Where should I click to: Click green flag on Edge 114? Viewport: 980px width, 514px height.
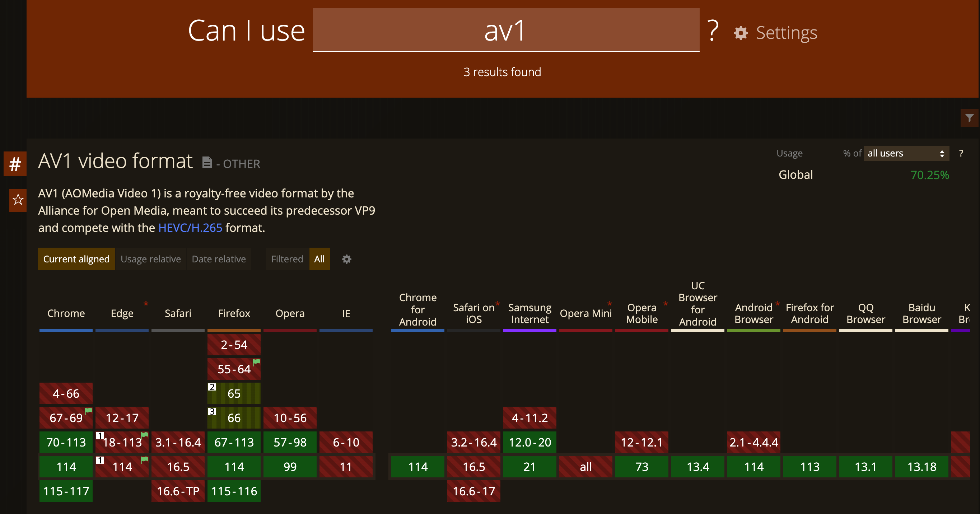[144, 459]
